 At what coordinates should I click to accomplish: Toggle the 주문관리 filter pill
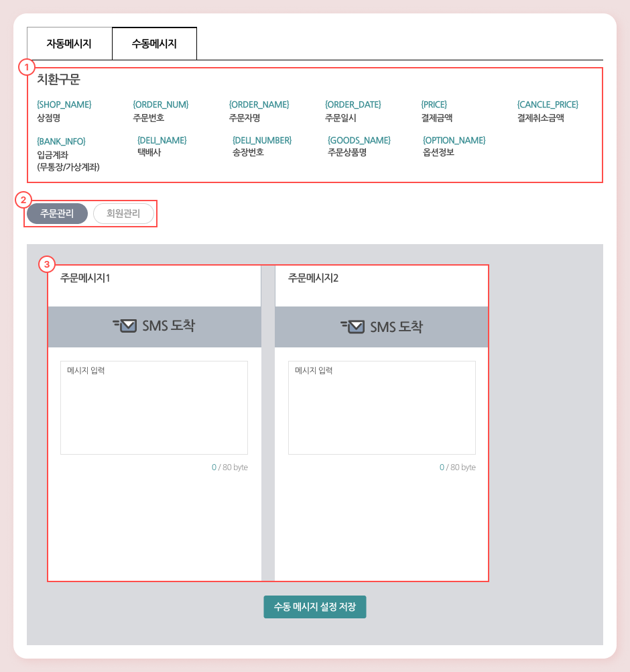pyautogui.click(x=57, y=213)
